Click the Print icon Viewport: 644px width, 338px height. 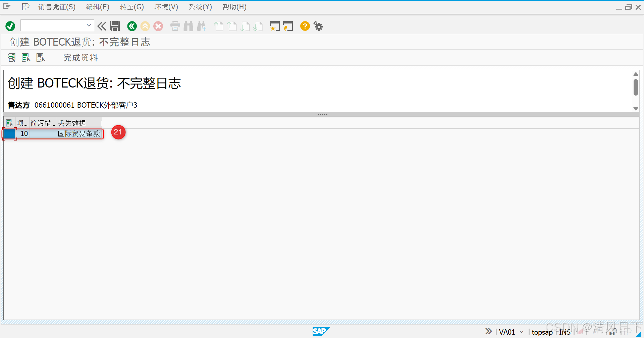coord(175,26)
